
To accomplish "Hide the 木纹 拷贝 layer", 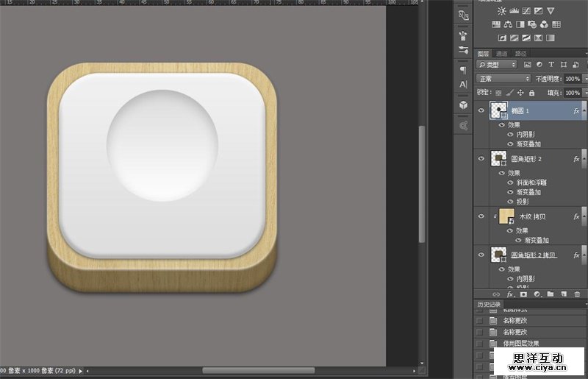I will [x=482, y=216].
